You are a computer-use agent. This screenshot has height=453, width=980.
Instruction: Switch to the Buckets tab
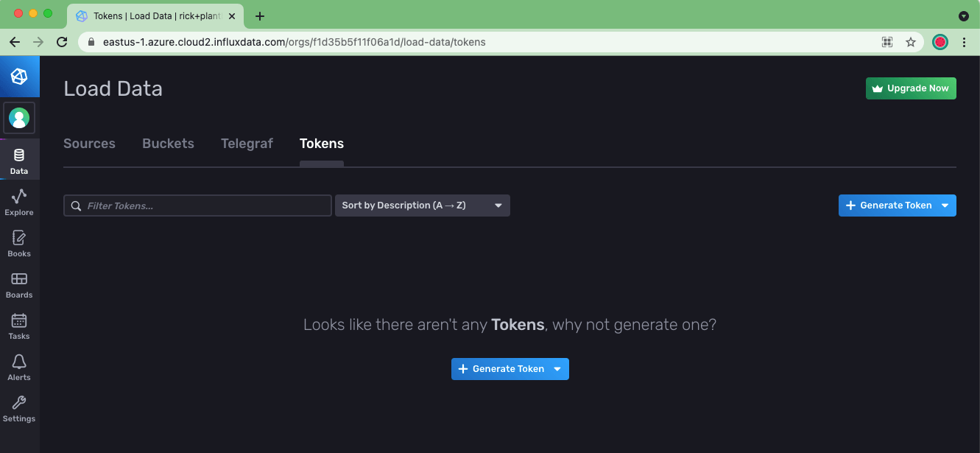pyautogui.click(x=168, y=144)
